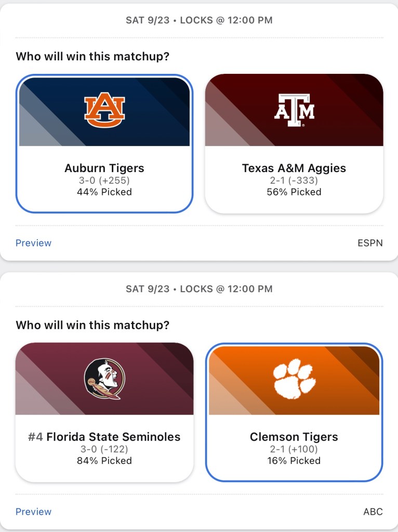398x532 pixels.
Task: Click the Auburn AU logo
Action: (104, 110)
